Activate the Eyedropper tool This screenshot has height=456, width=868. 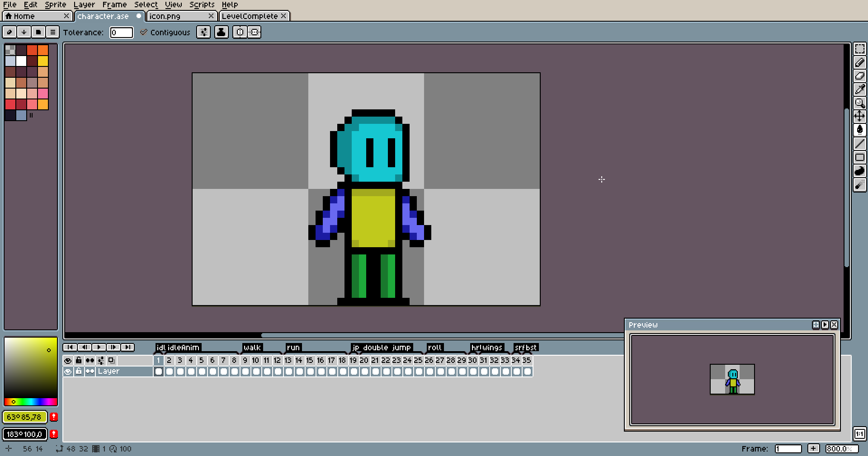point(859,89)
